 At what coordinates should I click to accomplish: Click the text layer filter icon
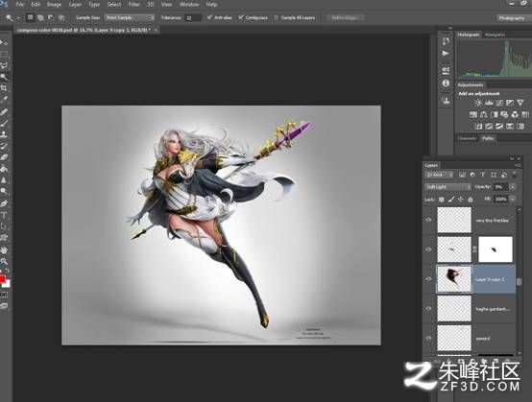pyautogui.click(x=483, y=175)
